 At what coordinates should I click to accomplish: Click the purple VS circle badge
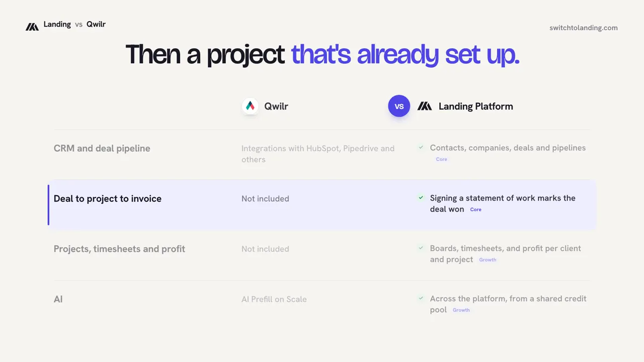(x=399, y=106)
